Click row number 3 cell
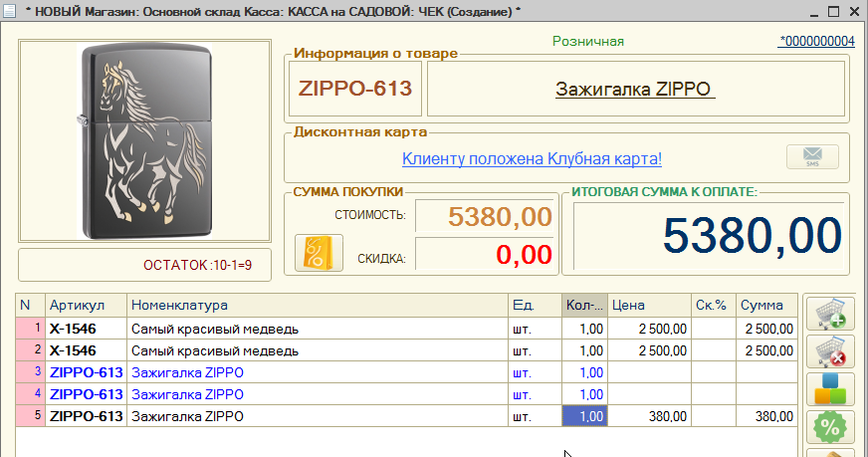The width and height of the screenshot is (868, 457). point(31,372)
